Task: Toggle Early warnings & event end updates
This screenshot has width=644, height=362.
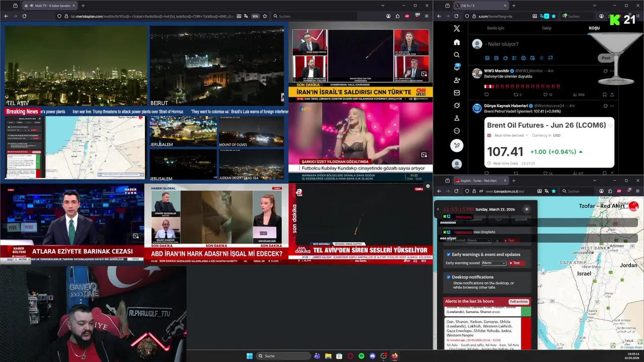Action: click(x=448, y=254)
